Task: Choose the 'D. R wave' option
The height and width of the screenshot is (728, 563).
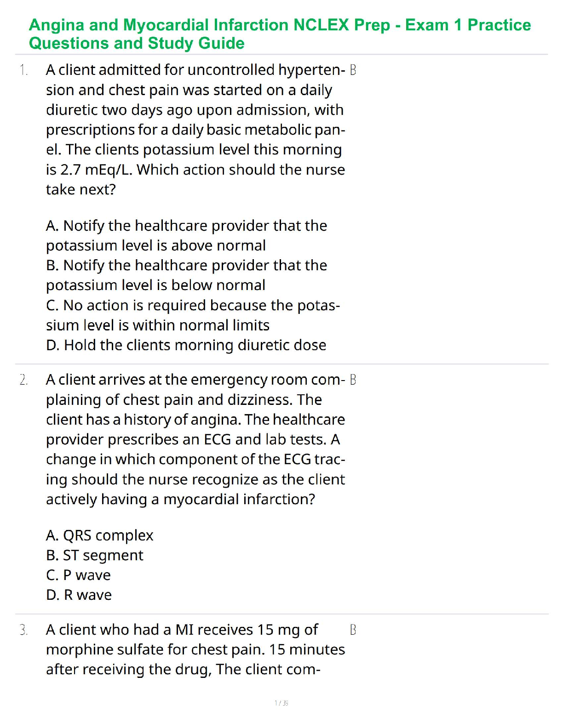Action: (x=79, y=595)
